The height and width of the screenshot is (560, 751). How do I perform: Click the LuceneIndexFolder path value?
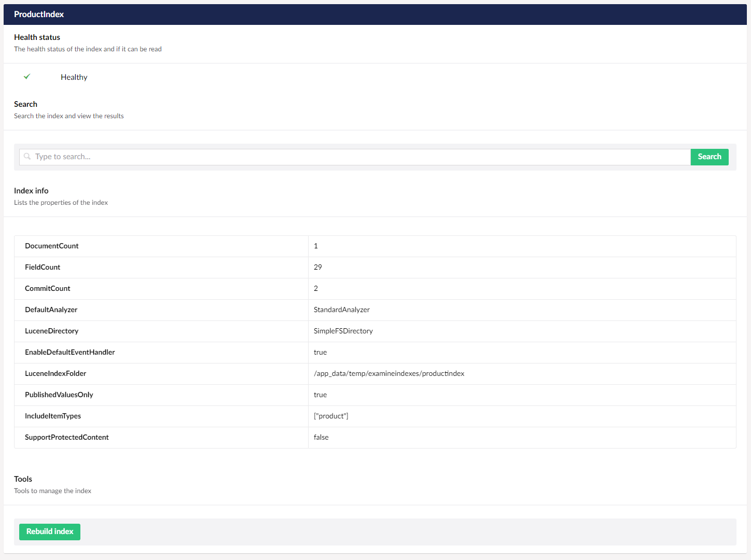(x=389, y=373)
